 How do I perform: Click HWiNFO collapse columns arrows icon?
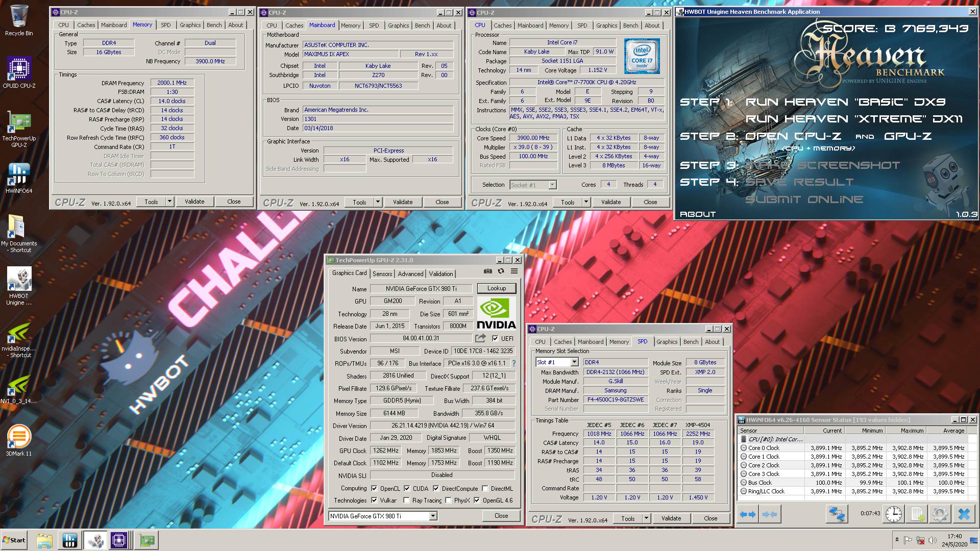[x=770, y=514]
